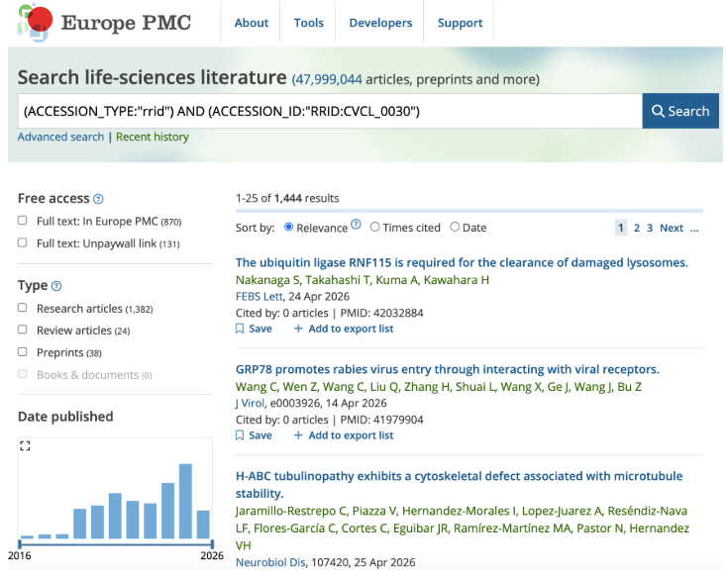This screenshot has width=728, height=572.
Task: Click author Kawahara H
Action: click(x=456, y=280)
